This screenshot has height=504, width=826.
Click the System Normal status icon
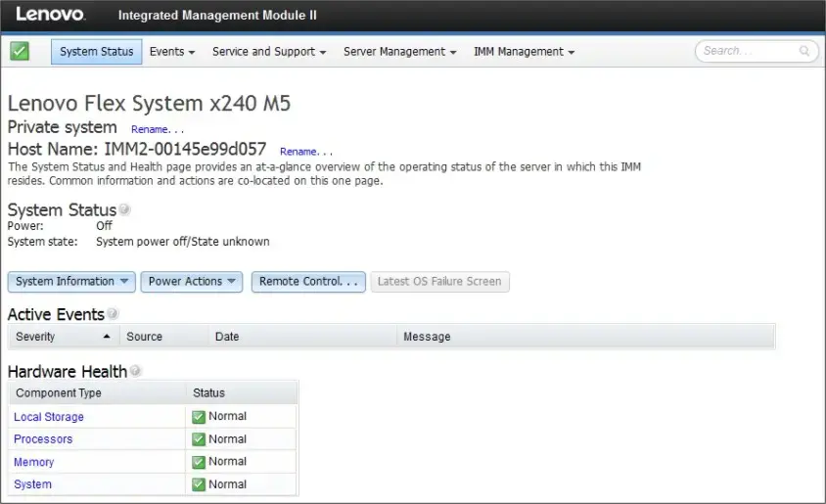[x=199, y=484]
